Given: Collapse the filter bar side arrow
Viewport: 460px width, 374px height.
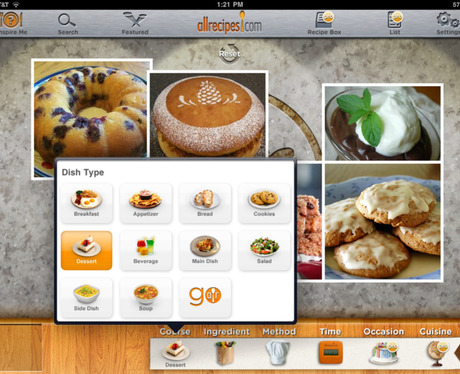Looking at the screenshot, I should tap(457, 353).
